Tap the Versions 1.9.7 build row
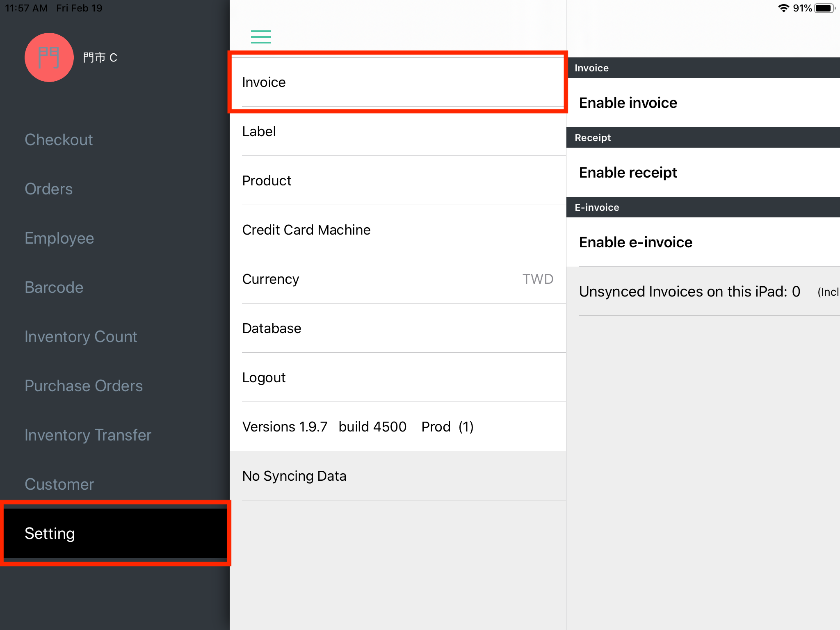840x630 pixels. click(398, 427)
